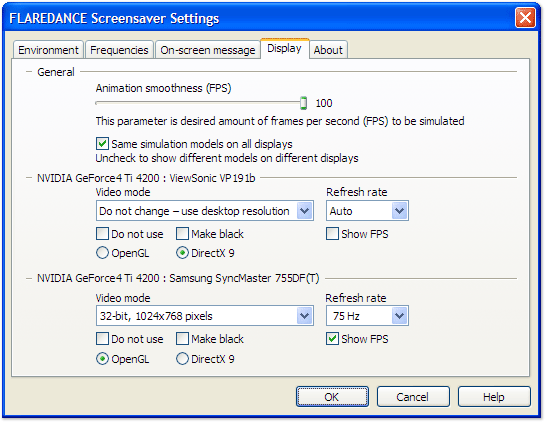This screenshot has height=422, width=545.
Task: Click the Samsung SyncMaster 755DF(T) group heading
Action: pyautogui.click(x=178, y=278)
